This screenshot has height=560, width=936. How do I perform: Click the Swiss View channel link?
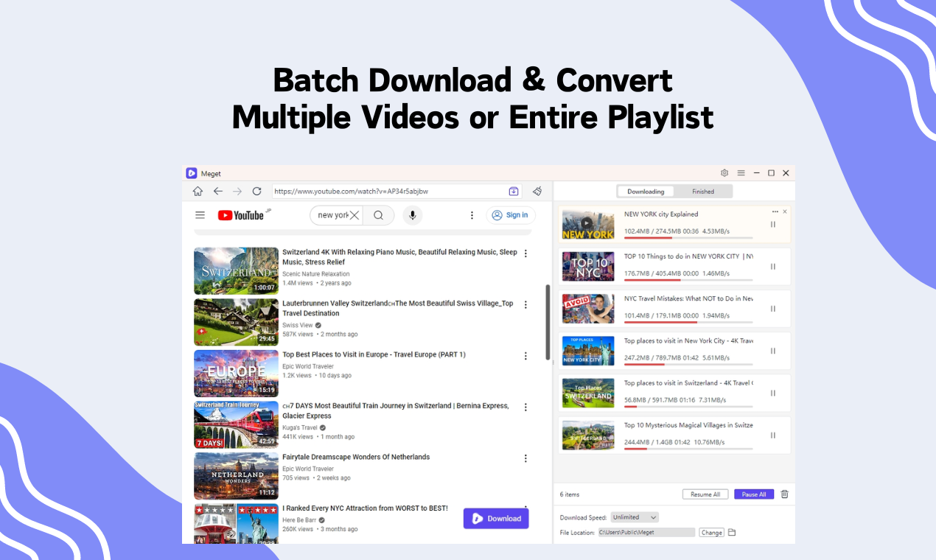pos(297,325)
